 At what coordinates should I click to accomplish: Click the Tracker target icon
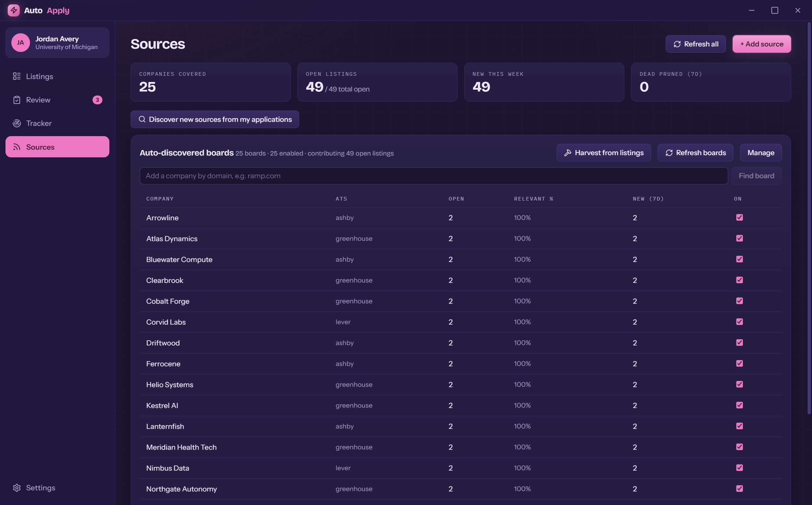tap(17, 123)
